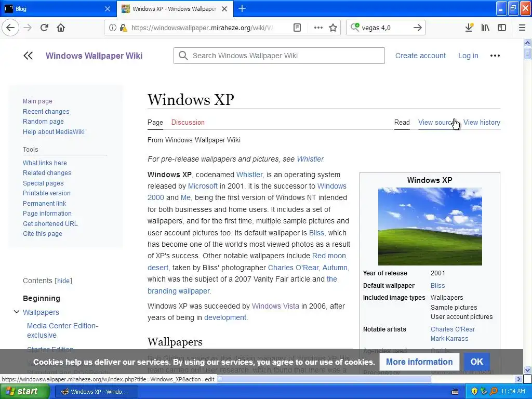Select the Windows XP taskbar window button

[x=96, y=392]
